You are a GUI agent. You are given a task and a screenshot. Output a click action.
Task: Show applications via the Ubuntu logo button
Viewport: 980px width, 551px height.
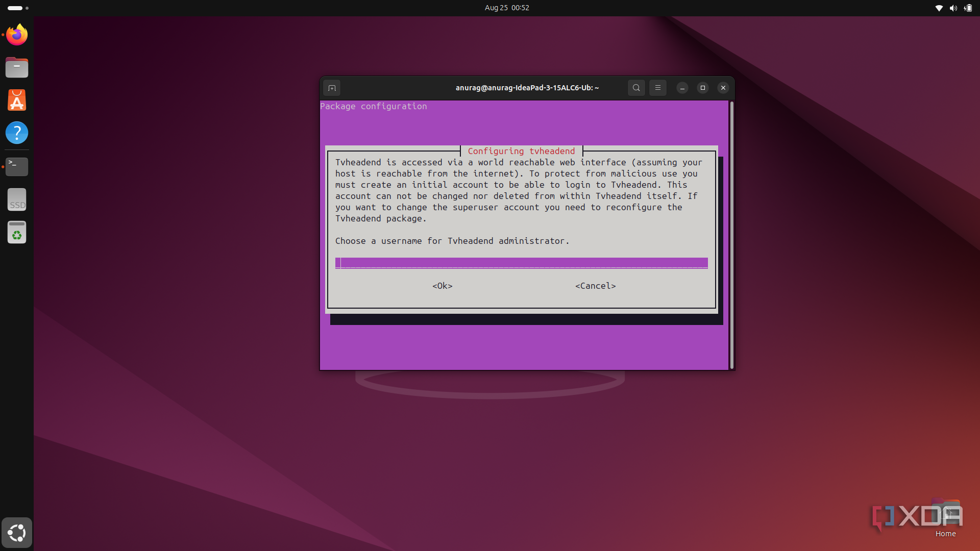[x=17, y=533]
